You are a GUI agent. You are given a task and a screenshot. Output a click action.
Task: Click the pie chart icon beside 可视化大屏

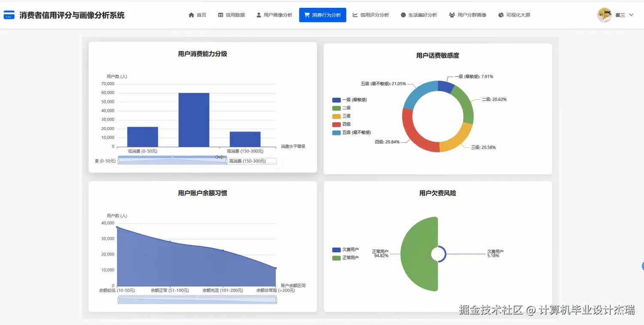[x=501, y=15]
